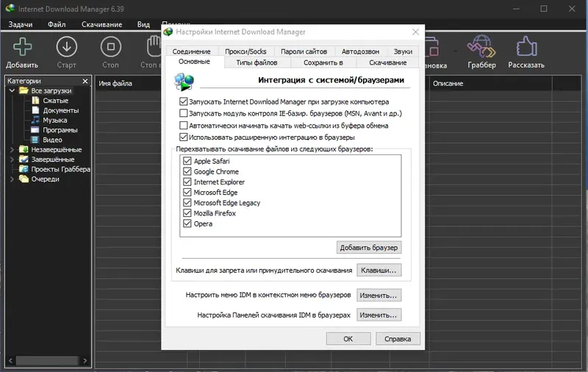The image size is (588, 372).
Task: Open the Задачи menu
Action: tap(21, 24)
